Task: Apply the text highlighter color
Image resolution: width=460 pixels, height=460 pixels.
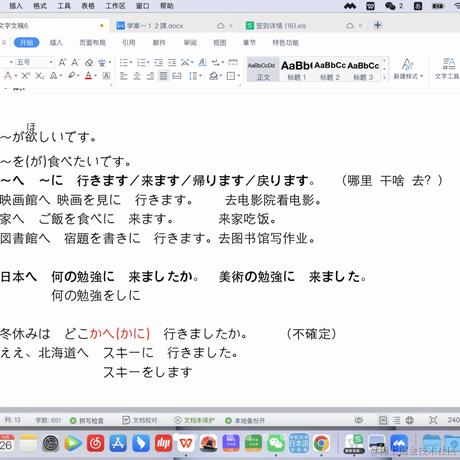Action: coord(72,76)
